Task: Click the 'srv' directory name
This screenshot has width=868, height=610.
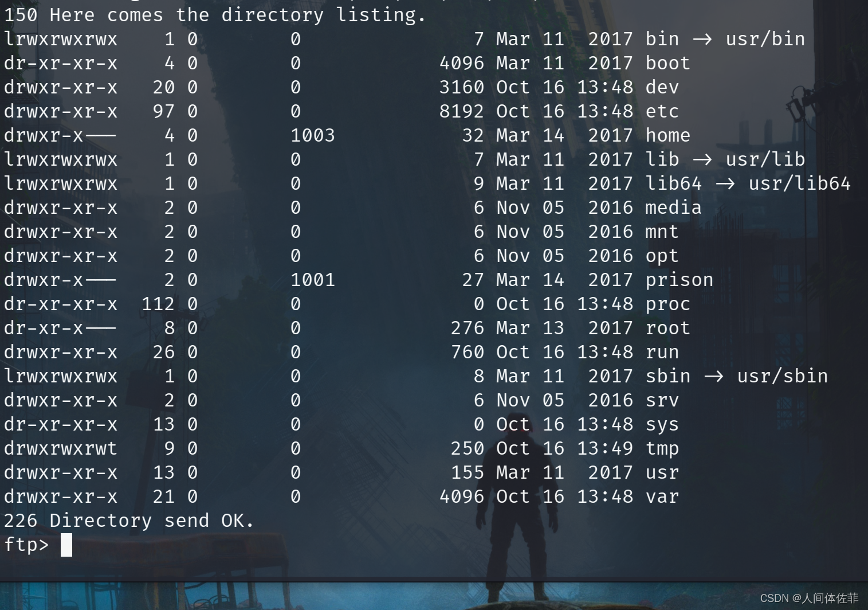Action: [662, 400]
